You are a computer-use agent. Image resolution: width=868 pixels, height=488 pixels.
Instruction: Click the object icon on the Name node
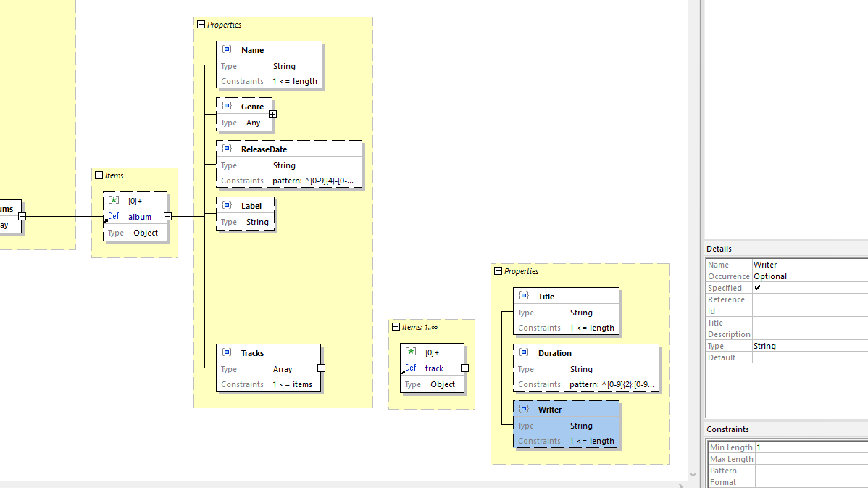227,49
